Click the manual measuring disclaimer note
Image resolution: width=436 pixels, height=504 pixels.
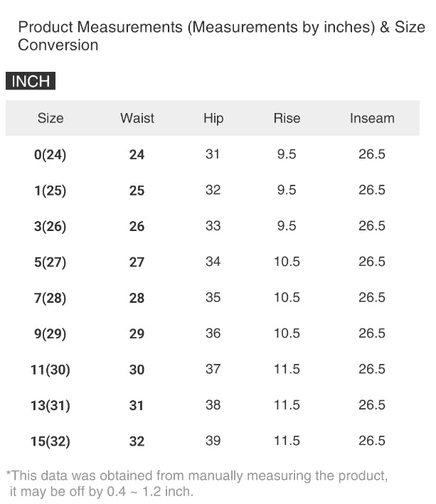pos(197,483)
